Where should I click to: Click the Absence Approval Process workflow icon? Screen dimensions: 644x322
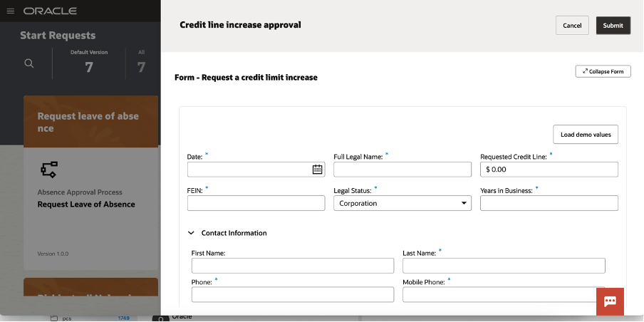(x=49, y=169)
